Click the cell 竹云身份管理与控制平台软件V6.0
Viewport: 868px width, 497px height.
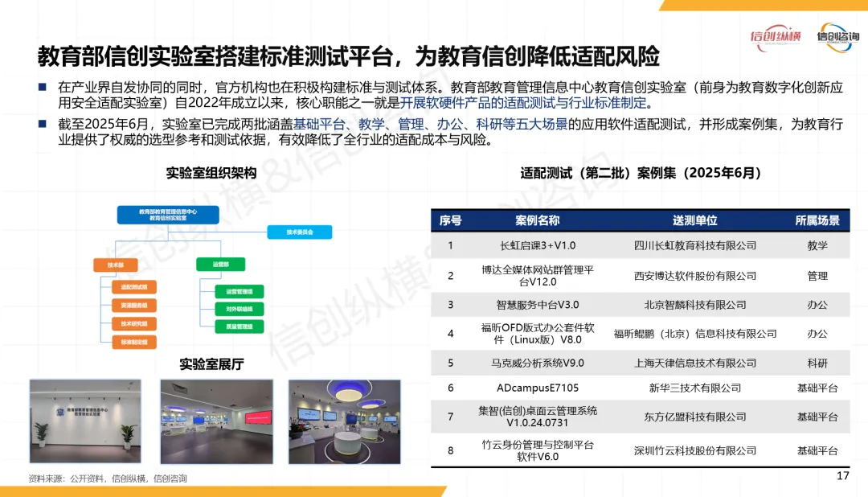[x=538, y=450]
